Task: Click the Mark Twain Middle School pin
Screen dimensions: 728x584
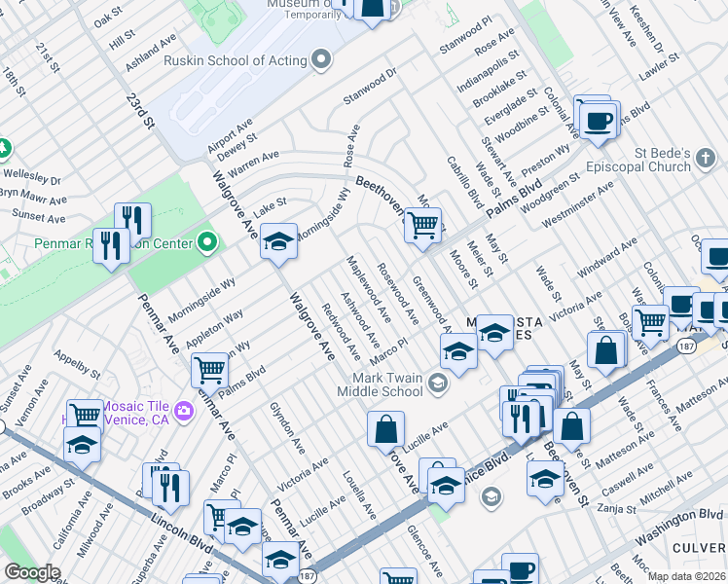Action: point(437,383)
